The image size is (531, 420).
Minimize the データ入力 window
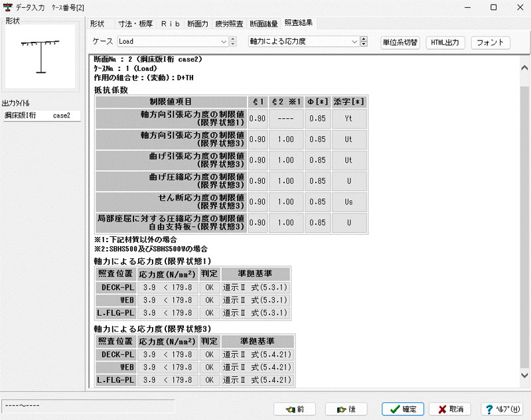468,7
